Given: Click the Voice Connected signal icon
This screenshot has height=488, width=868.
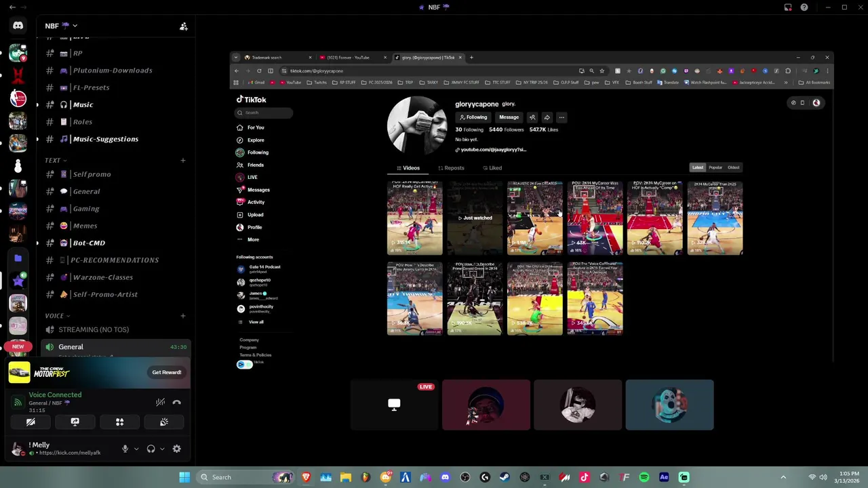Looking at the screenshot, I should point(18,403).
